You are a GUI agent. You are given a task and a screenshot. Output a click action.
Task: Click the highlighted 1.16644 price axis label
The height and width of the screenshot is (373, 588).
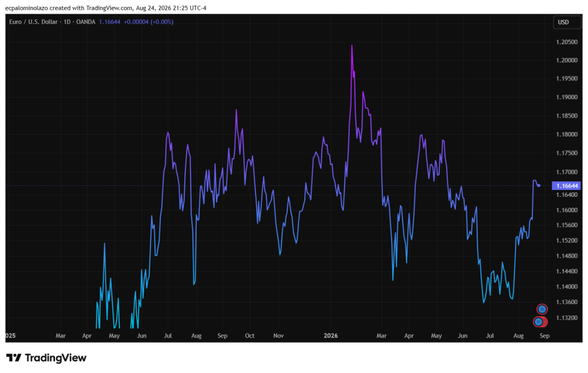[x=567, y=185]
